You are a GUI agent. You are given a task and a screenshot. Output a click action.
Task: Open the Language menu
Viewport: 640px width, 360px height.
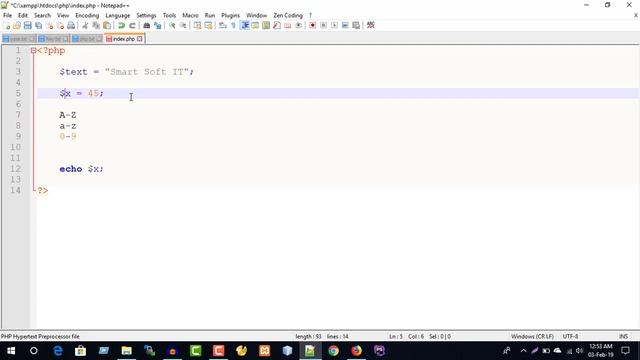[x=118, y=16]
